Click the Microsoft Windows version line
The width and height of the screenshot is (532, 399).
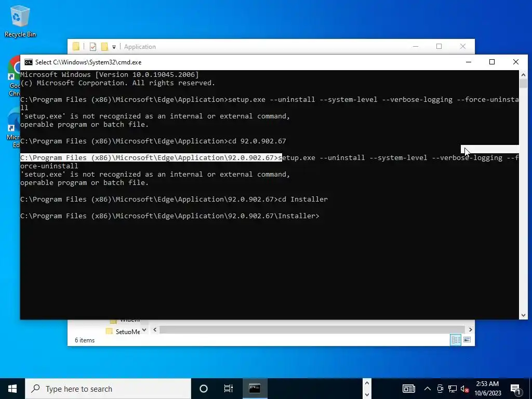pyautogui.click(x=110, y=74)
